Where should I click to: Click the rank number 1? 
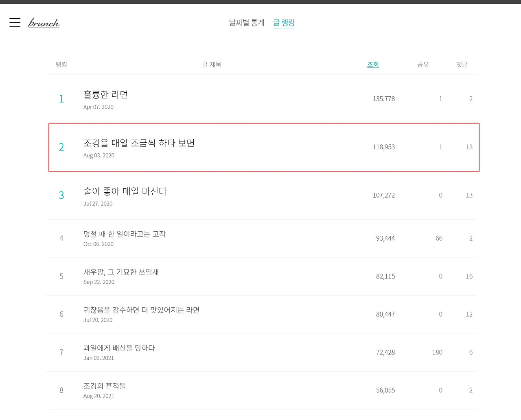coord(61,99)
